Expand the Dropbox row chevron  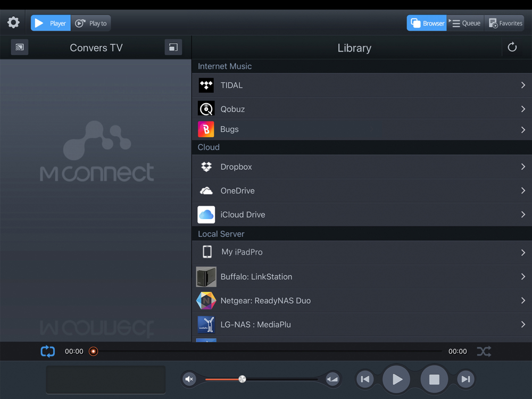pos(523,167)
